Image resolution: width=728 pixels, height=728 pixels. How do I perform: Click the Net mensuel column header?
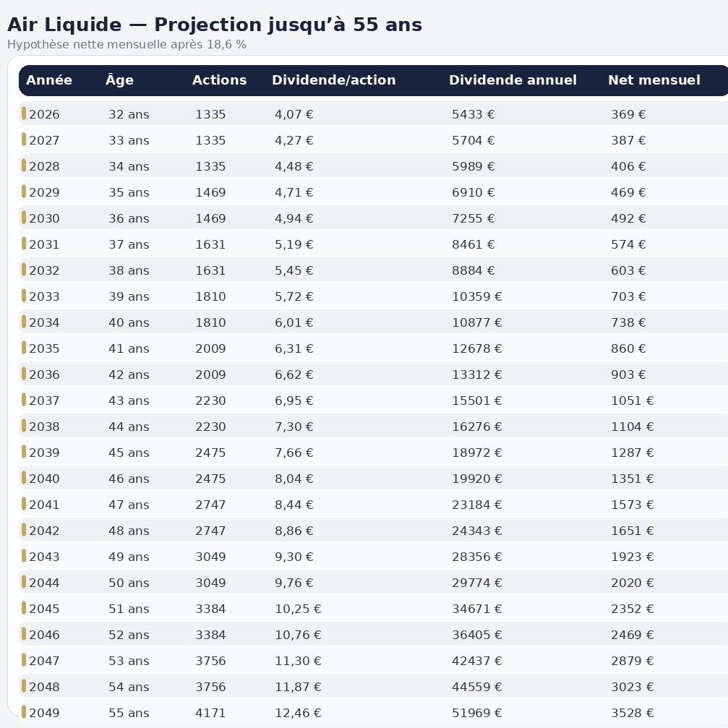click(654, 80)
